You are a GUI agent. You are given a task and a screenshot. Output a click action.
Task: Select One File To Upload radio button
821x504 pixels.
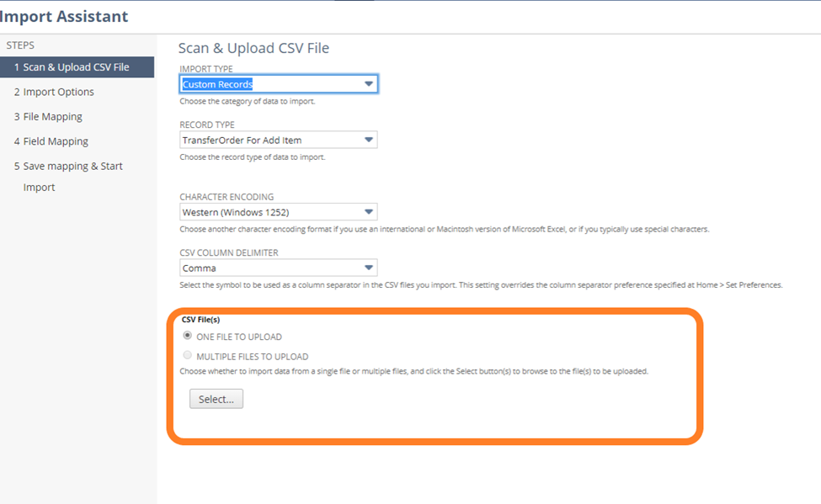[188, 336]
